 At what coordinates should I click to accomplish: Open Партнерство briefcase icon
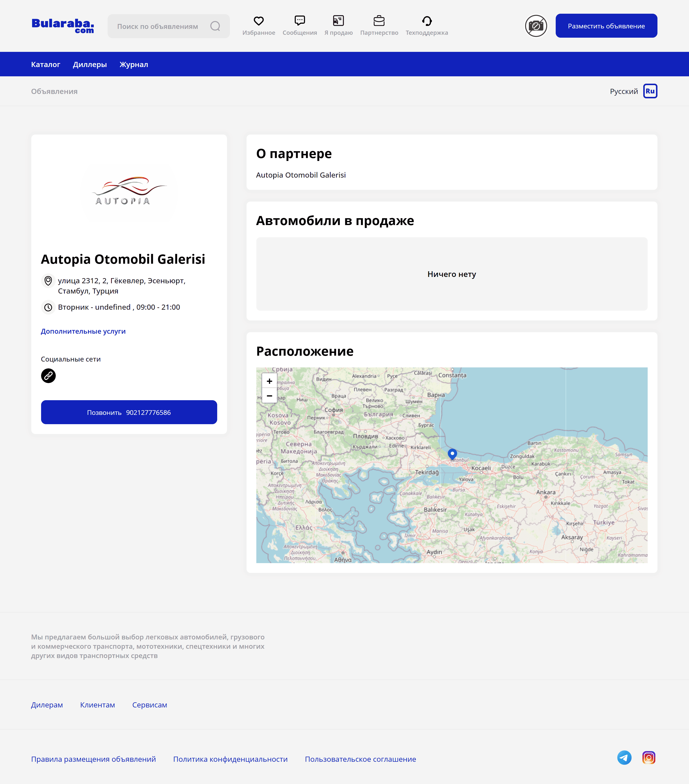(379, 21)
